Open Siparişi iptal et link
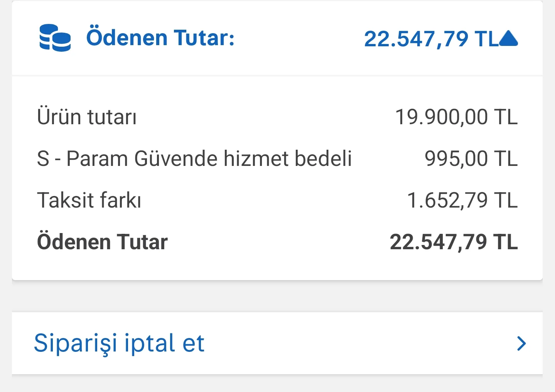 119,343
